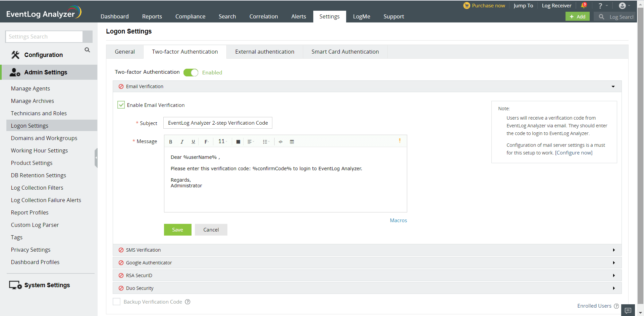The width and height of the screenshot is (644, 316).
Task: Open Log Collection Filters
Action: point(37,188)
